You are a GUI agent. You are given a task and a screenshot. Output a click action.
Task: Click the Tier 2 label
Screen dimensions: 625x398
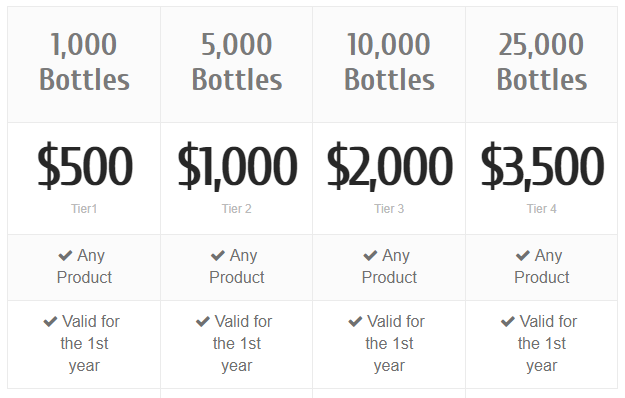tap(237, 208)
